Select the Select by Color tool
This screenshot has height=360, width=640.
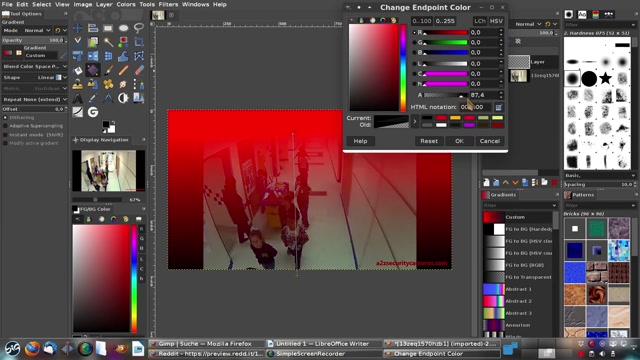(123, 42)
